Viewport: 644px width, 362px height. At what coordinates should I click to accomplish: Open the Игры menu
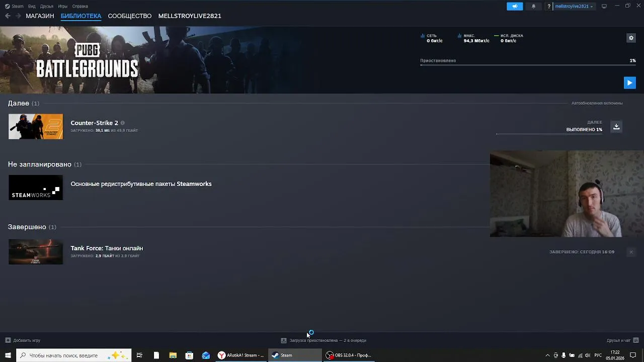tap(63, 7)
